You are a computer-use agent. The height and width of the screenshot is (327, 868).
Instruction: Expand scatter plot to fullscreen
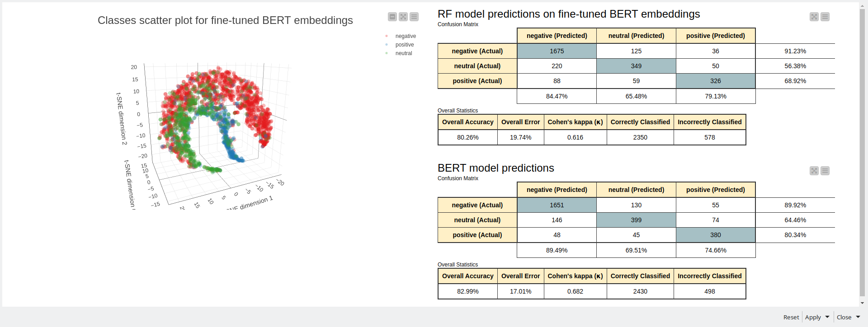pyautogui.click(x=403, y=17)
